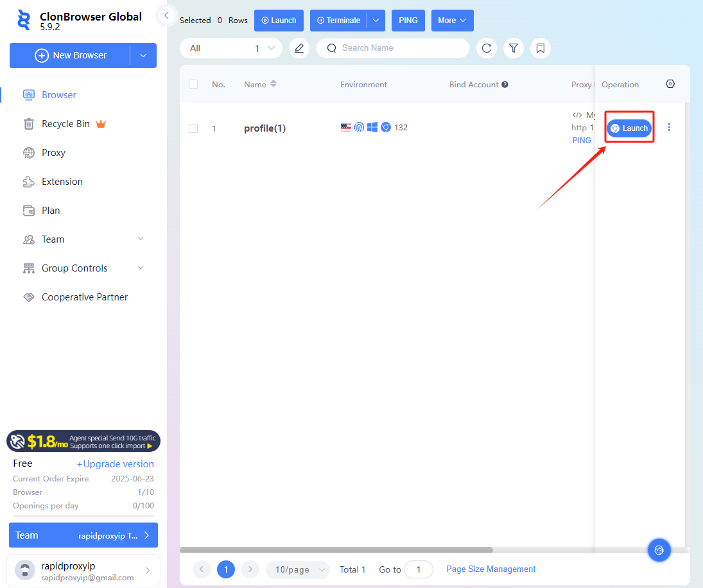Viewport: 703px width, 588px height.
Task: Click the $1.8/mo promo banner
Action: click(83, 442)
